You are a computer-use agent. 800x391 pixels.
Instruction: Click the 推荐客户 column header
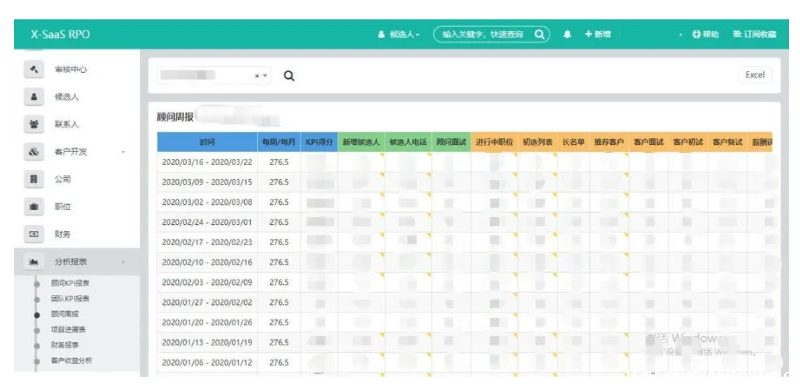tap(609, 142)
